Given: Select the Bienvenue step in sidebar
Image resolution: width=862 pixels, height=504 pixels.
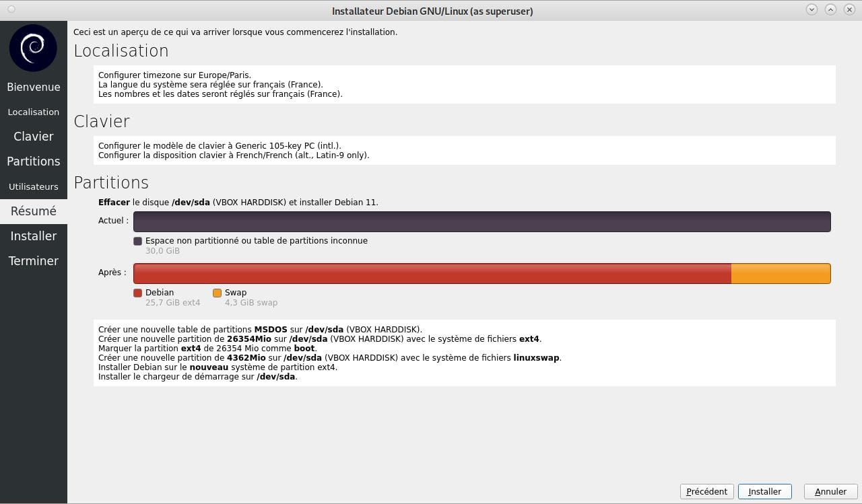Looking at the screenshot, I should click(x=34, y=87).
